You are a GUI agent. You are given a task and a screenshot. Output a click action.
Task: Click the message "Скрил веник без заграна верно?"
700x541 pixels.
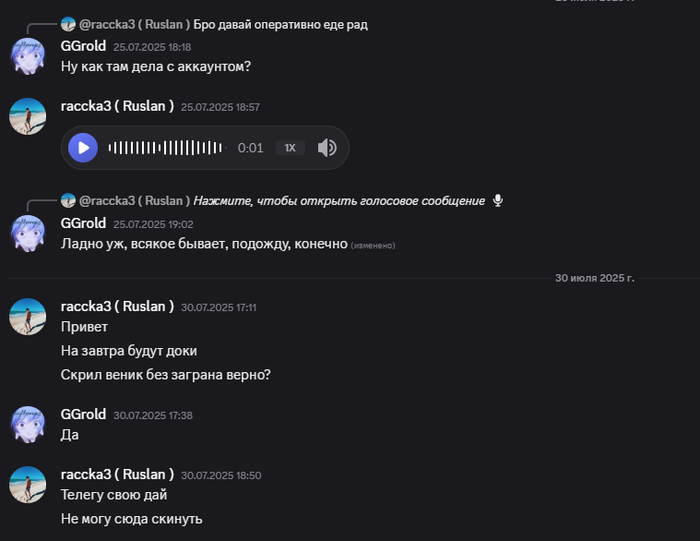point(166,375)
